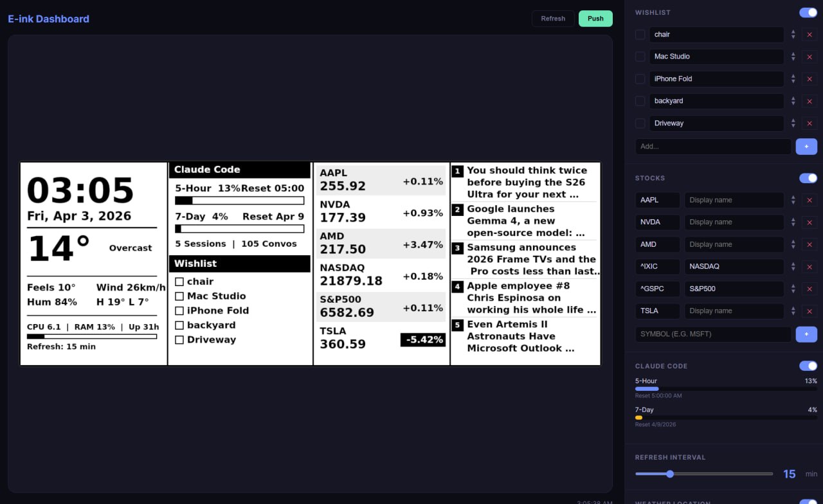
Task: Remove the TSLA stock entry
Action: 809,311
